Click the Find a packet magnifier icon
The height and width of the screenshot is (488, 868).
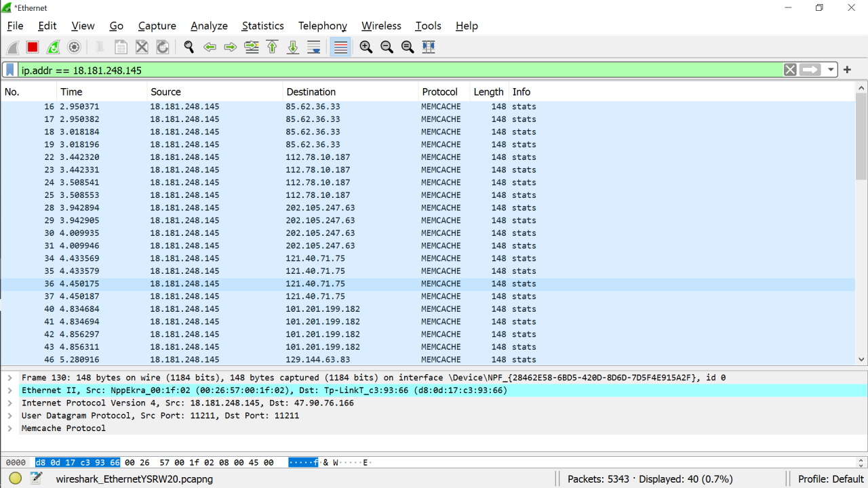[189, 47]
